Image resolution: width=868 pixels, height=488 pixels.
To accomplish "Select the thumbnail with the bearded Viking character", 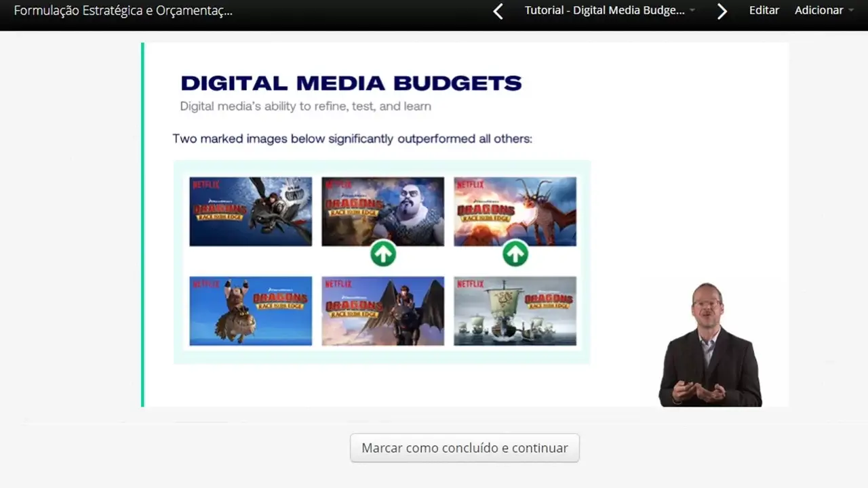I will point(382,211).
